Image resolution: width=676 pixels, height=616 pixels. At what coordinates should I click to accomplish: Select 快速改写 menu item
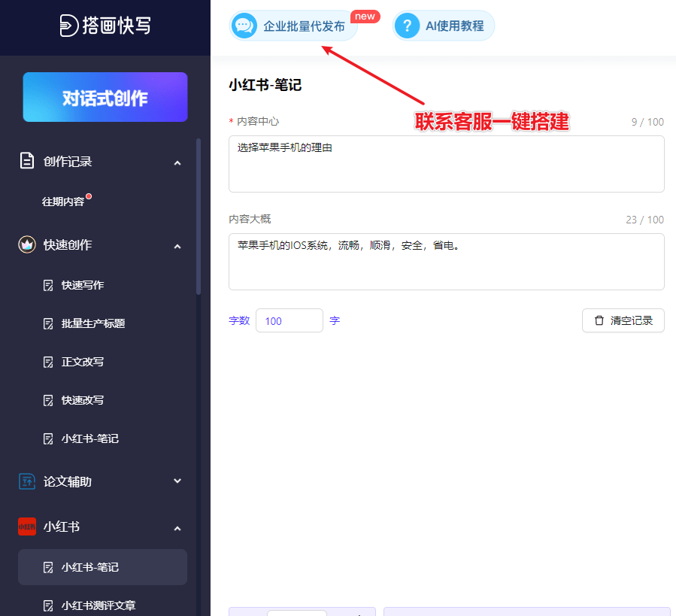click(83, 400)
